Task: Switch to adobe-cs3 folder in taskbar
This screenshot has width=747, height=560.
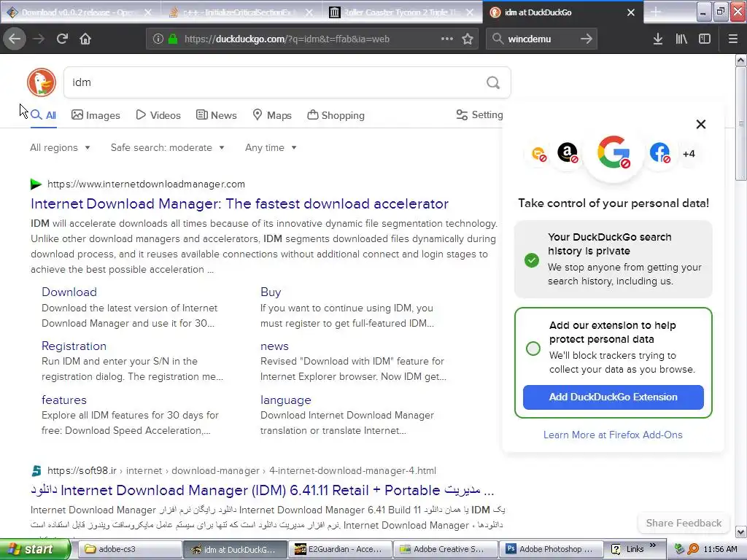Action: pos(130,549)
